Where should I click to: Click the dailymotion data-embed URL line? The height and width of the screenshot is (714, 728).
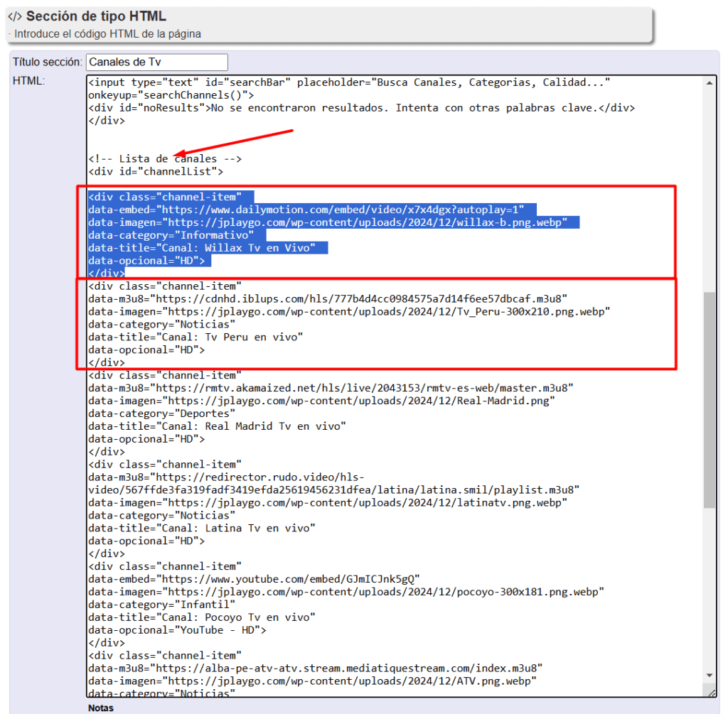[306, 210]
